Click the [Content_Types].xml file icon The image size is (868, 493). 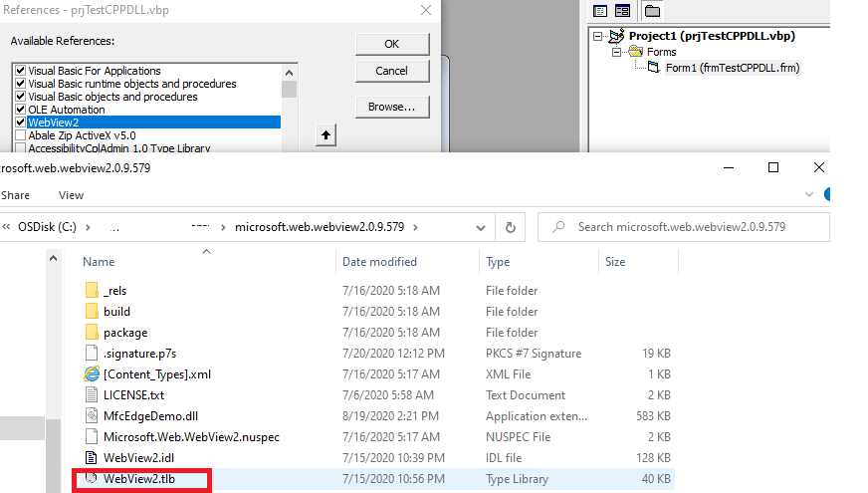[92, 373]
